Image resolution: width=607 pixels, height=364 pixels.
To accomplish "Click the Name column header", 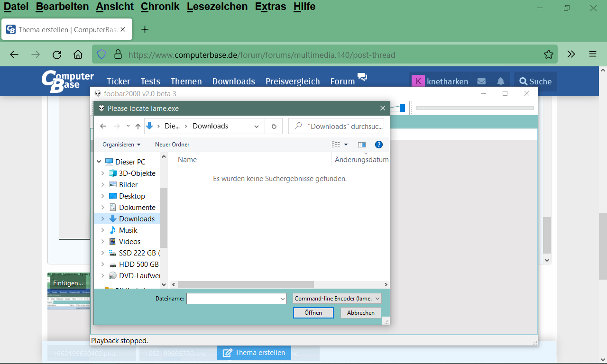I will pyautogui.click(x=187, y=160).
